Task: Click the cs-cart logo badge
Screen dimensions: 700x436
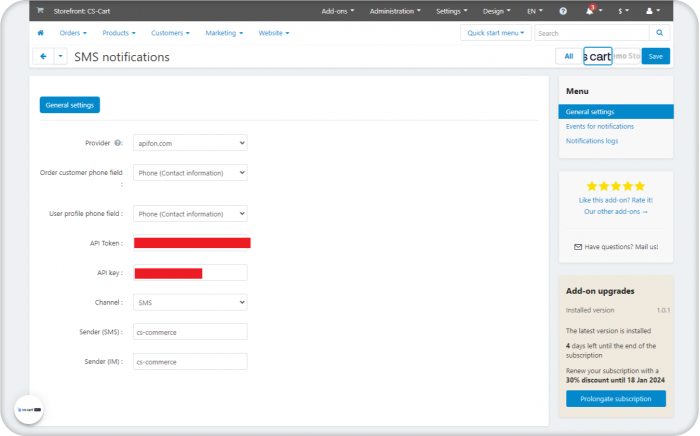Action: click(29, 410)
